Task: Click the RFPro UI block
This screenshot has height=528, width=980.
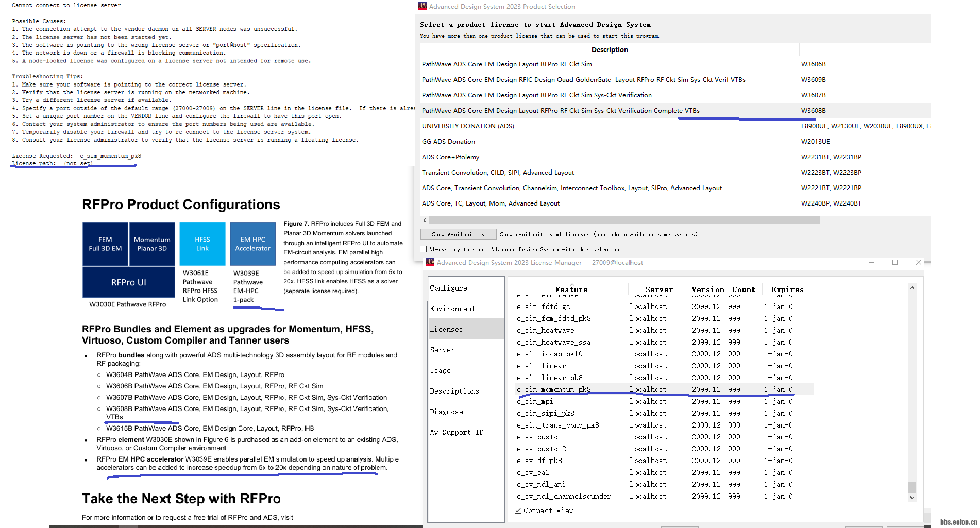Action: (129, 282)
